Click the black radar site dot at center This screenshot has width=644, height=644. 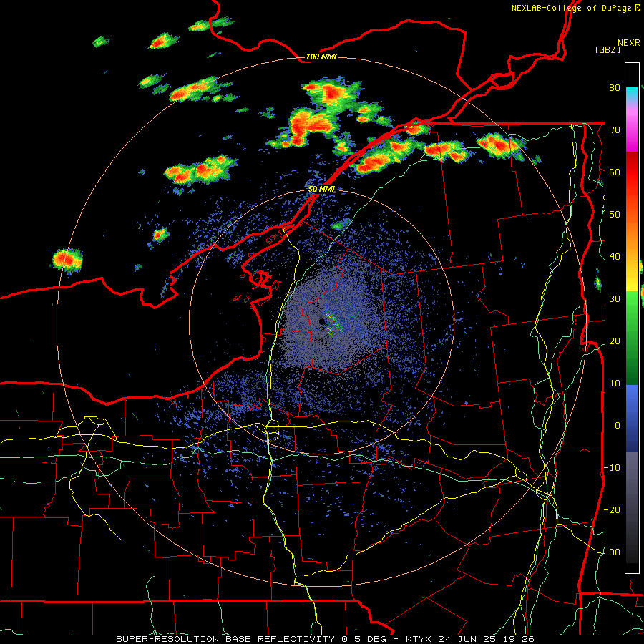click(x=322, y=321)
